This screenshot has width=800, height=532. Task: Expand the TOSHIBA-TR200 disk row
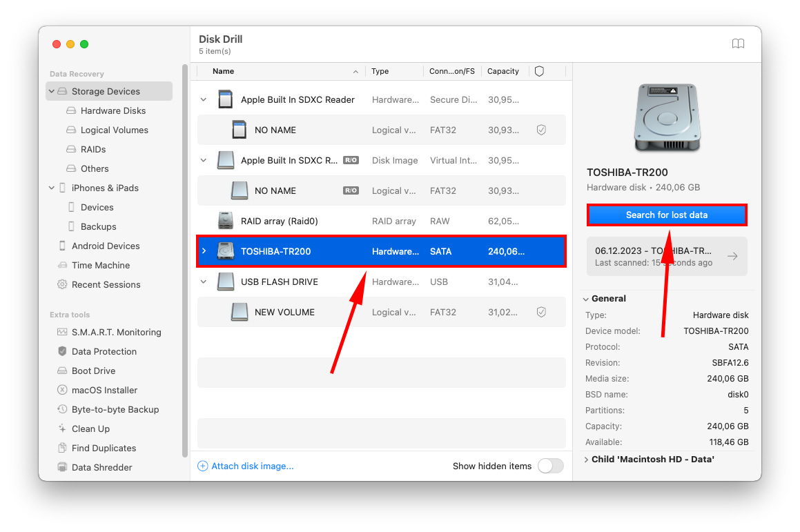pos(204,250)
